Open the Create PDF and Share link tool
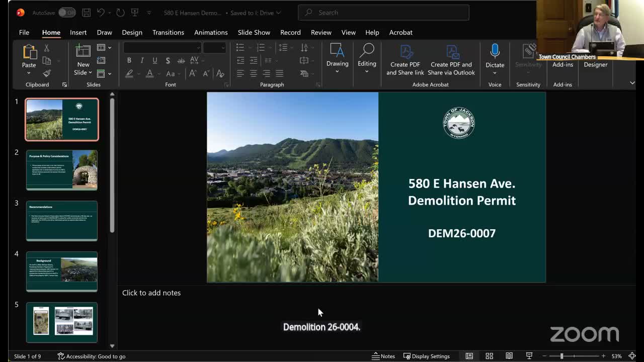This screenshot has width=644, height=362. 405,60
